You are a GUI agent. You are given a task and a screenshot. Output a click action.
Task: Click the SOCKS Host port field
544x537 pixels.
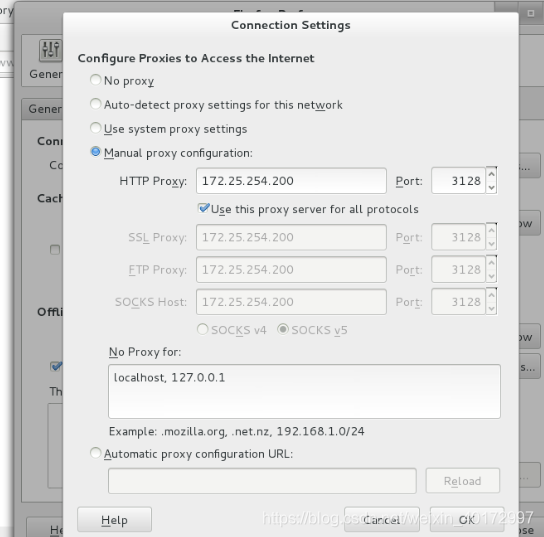point(458,302)
